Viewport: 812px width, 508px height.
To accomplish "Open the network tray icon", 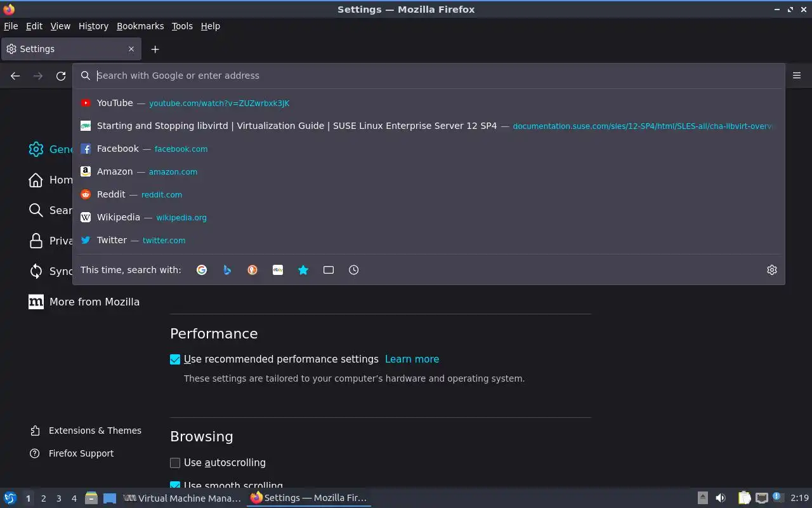I will click(762, 498).
